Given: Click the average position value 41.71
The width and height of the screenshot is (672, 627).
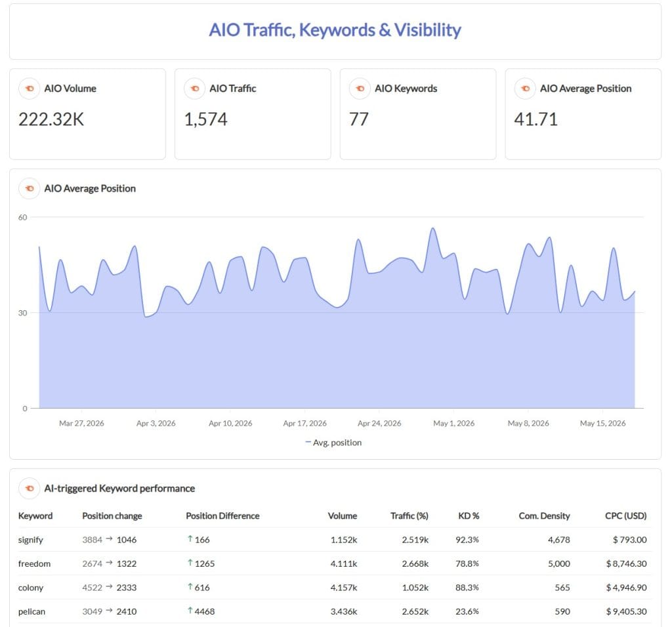Looking at the screenshot, I should click(535, 119).
